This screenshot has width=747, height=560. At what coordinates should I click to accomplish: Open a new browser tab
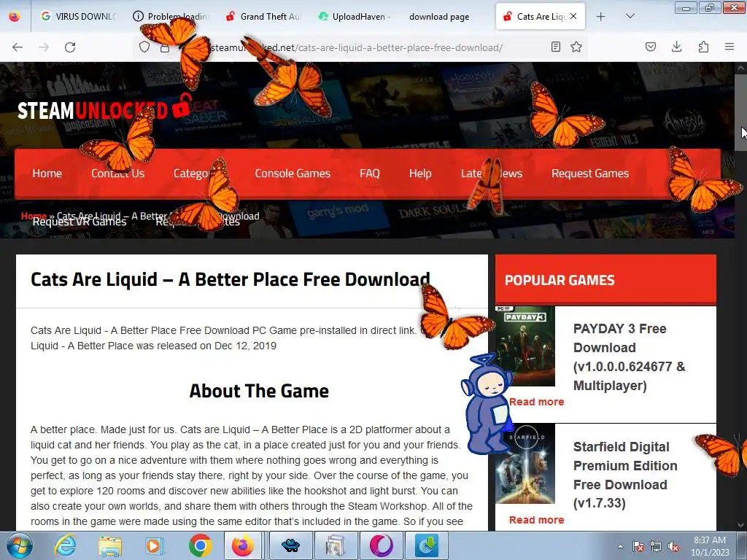(601, 17)
